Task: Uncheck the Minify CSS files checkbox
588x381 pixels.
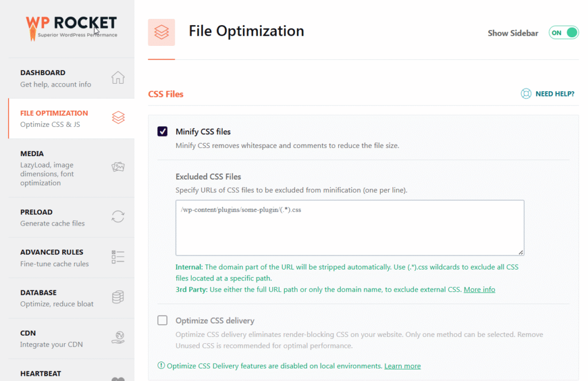Action: [x=163, y=132]
